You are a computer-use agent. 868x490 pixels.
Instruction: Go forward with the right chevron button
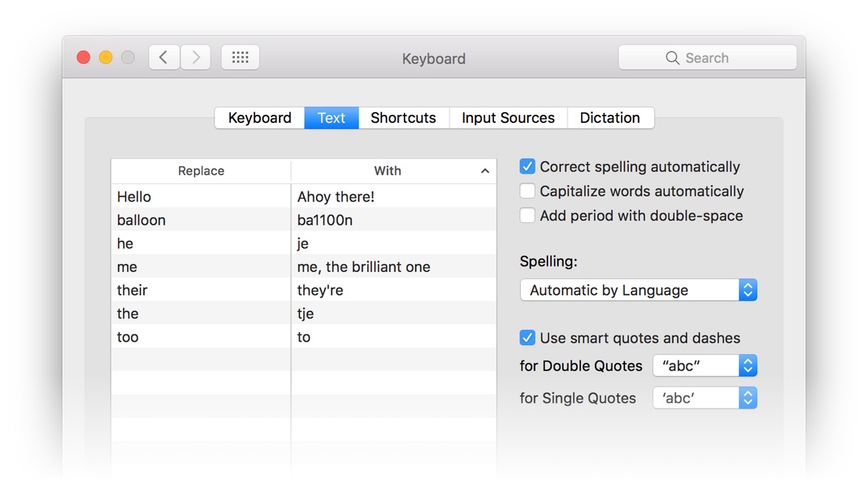195,58
